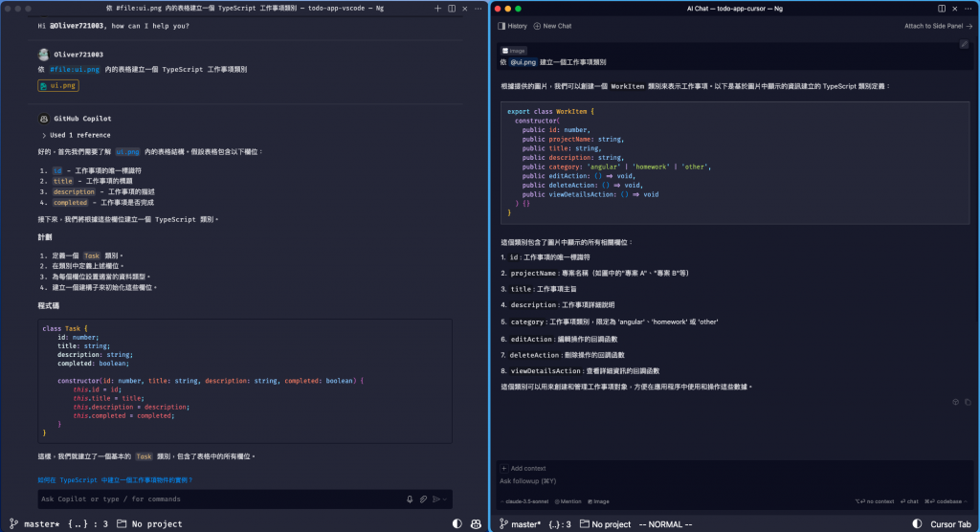Click the send arrow icon in Copilot input
The height and width of the screenshot is (532, 980).
click(x=436, y=499)
